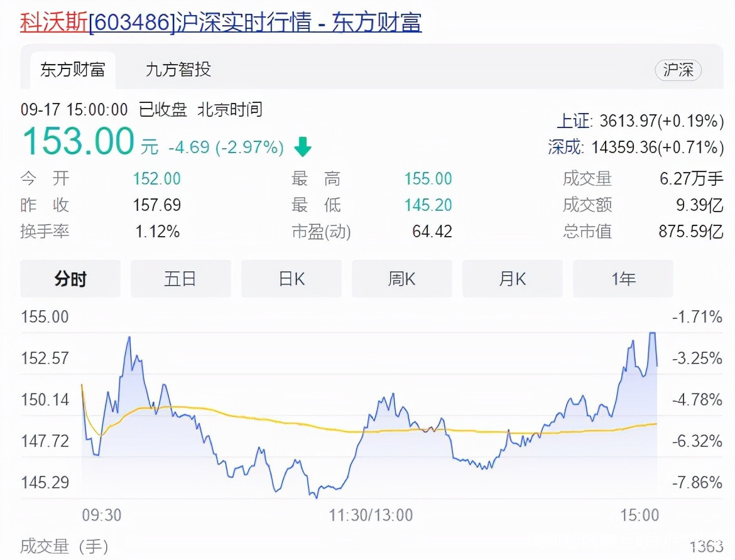Click the 最高 value 155.00 in stats
The width and height of the screenshot is (735, 560).
coord(428,178)
